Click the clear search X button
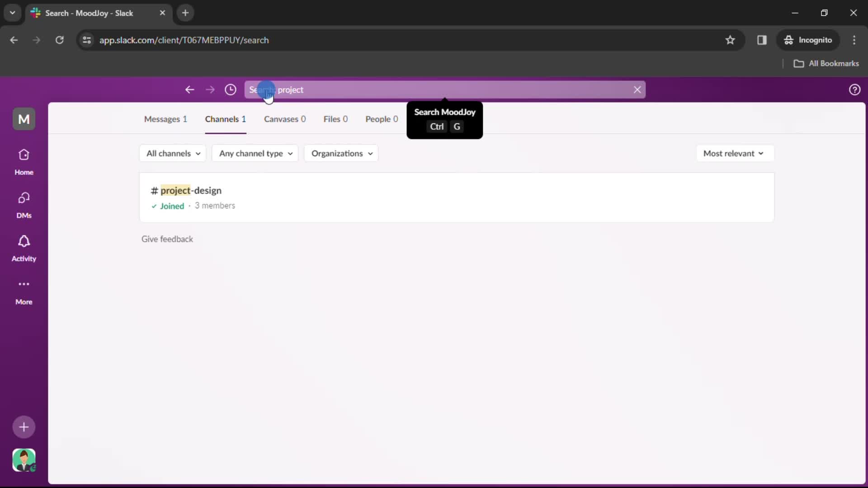Image resolution: width=868 pixels, height=488 pixels. (x=637, y=89)
